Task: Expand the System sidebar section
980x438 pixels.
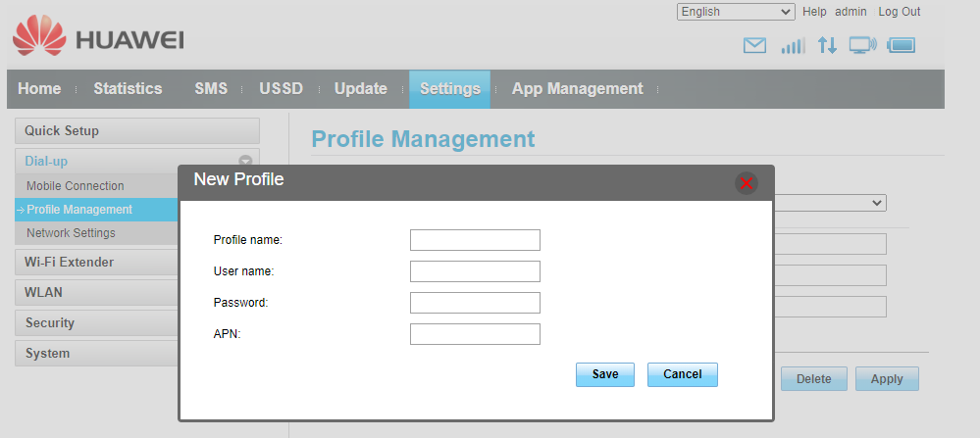Action: [97, 353]
